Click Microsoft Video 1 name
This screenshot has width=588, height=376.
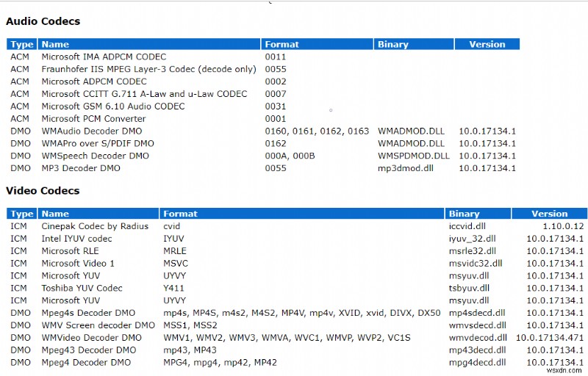[78, 264]
